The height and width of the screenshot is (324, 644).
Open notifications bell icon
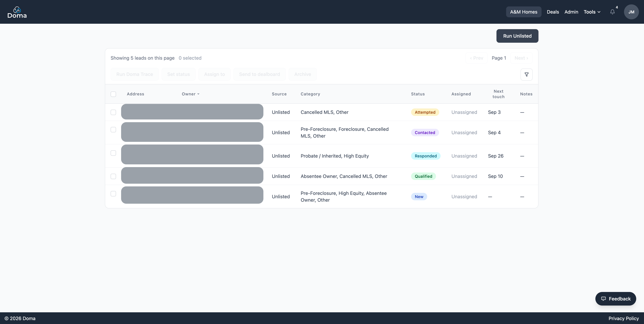pos(612,12)
